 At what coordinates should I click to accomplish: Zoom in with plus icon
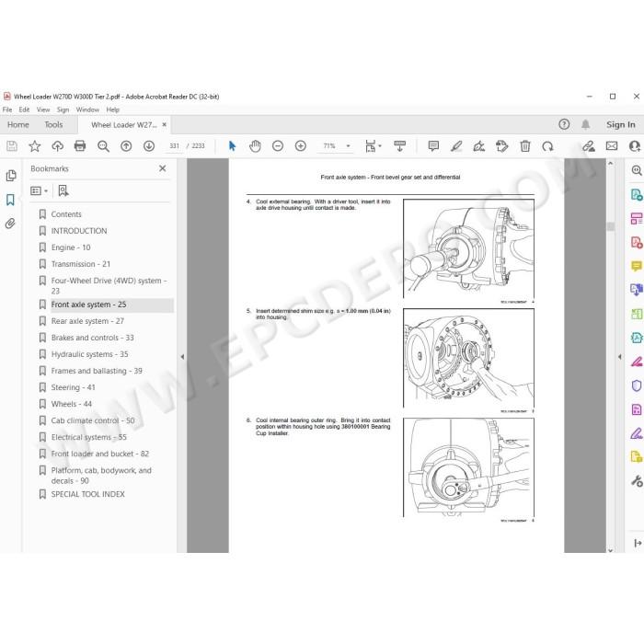pyautogui.click(x=301, y=145)
